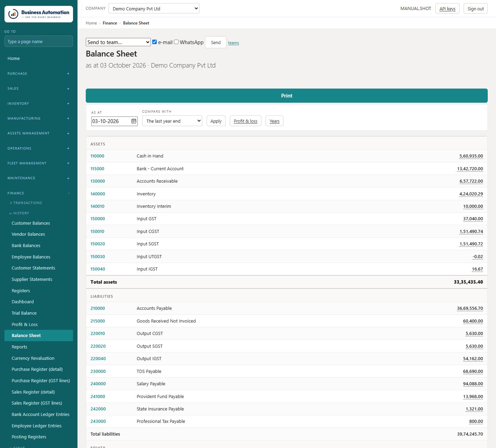Click the Apply button
The image size is (496, 448).
[x=216, y=121]
